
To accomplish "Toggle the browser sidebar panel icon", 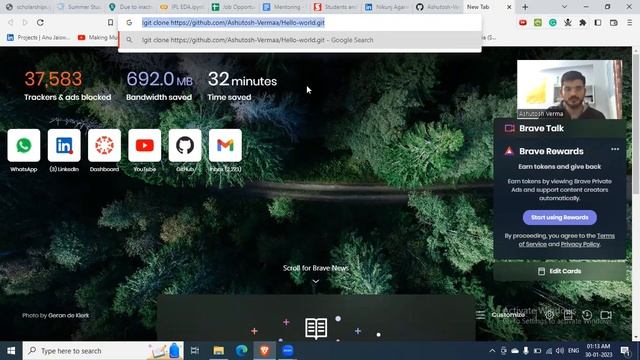I will [598, 23].
